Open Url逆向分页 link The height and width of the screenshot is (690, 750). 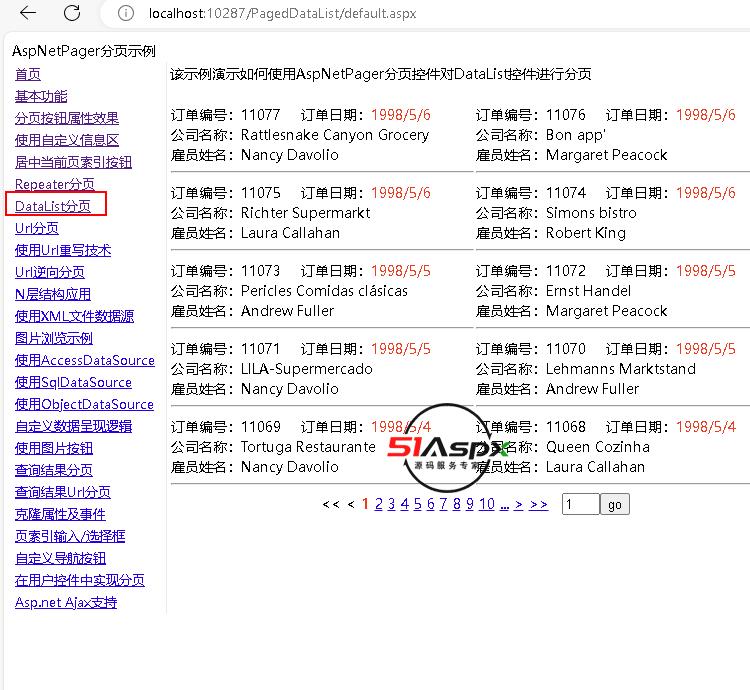pyautogui.click(x=50, y=272)
